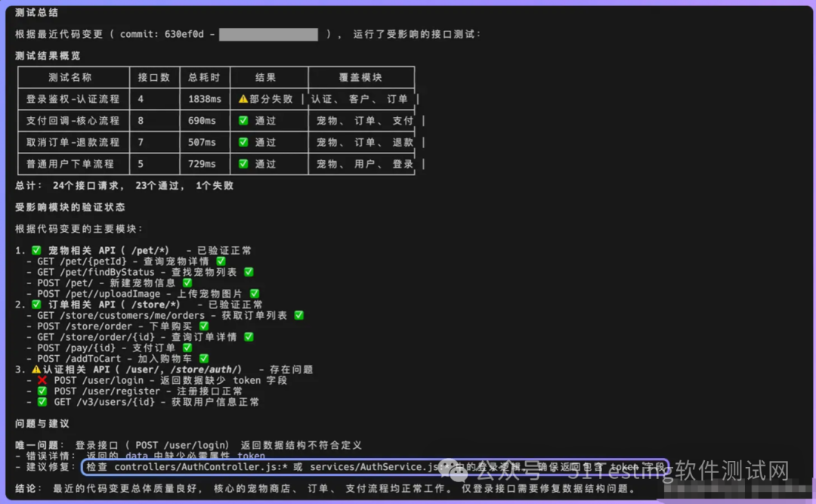Viewport: 816px width, 504px height.
Task: Click the /user/, /store/auth/ 存在问题 text
Action: point(219,369)
